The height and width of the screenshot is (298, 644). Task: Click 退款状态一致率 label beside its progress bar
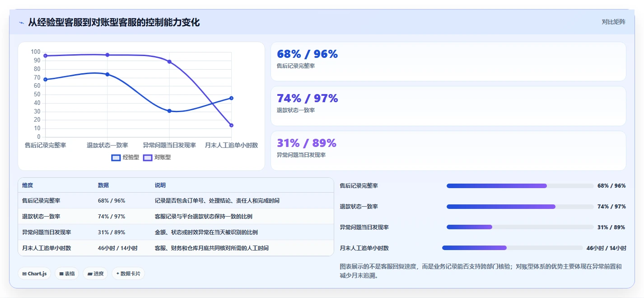pyautogui.click(x=359, y=207)
